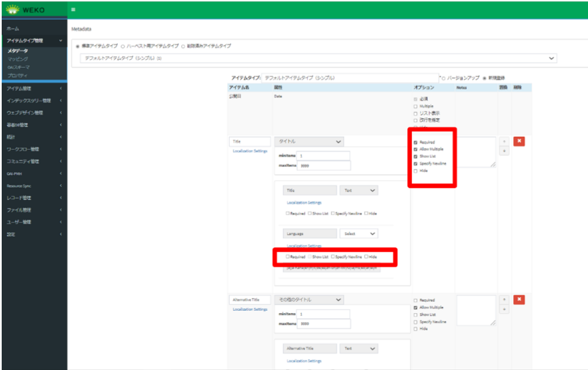Toggle the hamburger sidebar menu icon
The height and width of the screenshot is (370, 588).
click(73, 10)
